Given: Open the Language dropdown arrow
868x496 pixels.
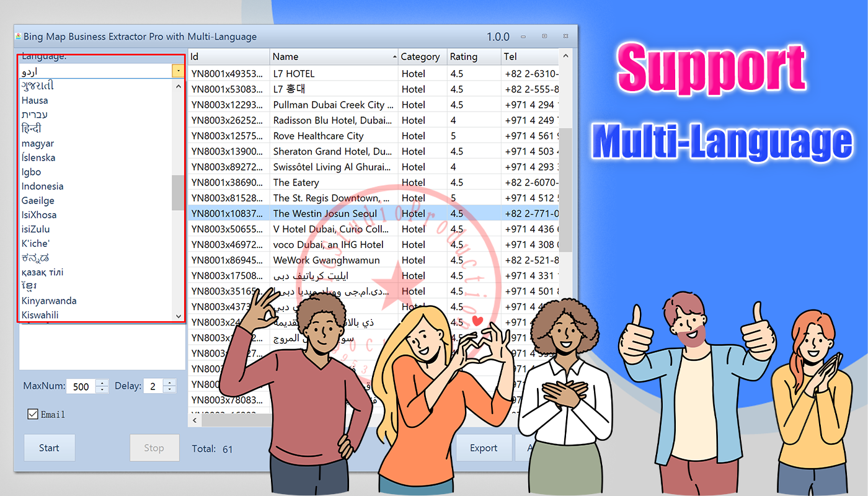Looking at the screenshot, I should 178,71.
